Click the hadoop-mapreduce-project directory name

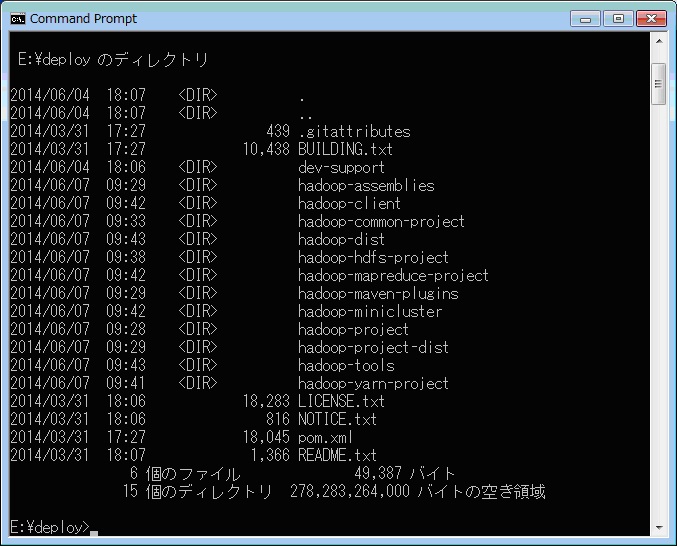tap(393, 275)
